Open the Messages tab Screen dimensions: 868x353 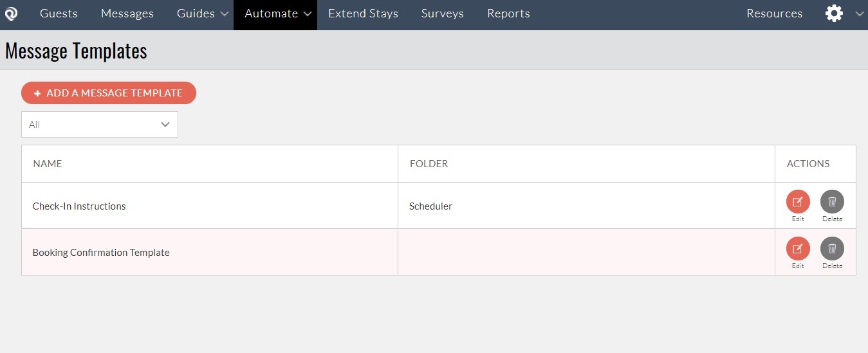127,14
